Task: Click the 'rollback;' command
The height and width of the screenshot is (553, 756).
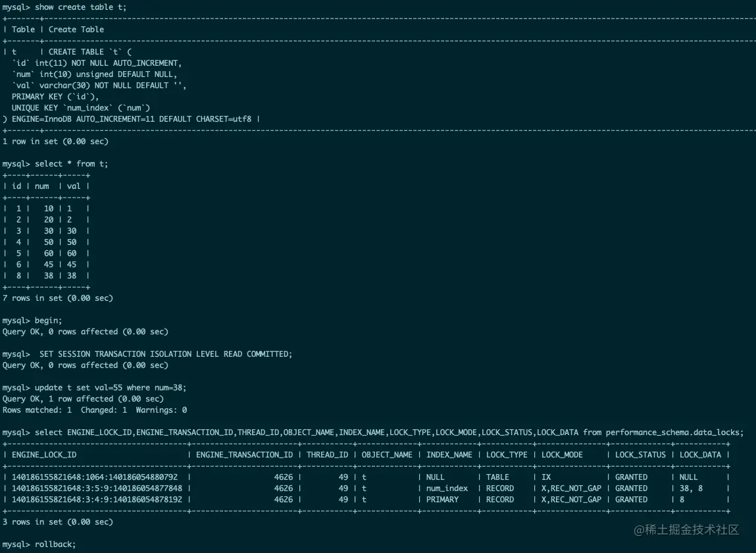Action: point(55,544)
